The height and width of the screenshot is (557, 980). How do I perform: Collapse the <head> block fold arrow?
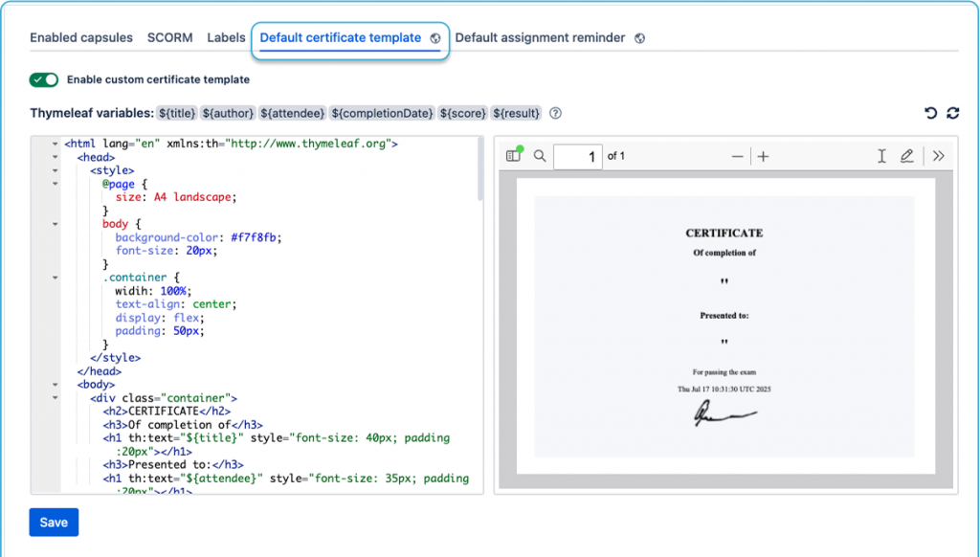click(x=55, y=157)
